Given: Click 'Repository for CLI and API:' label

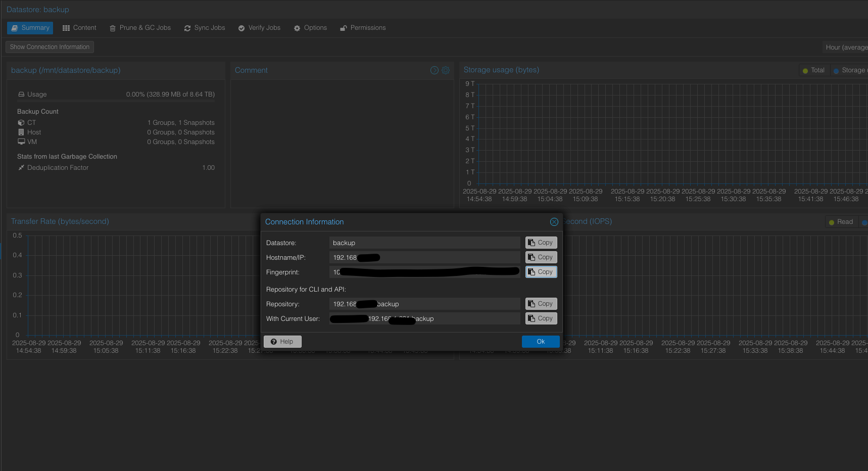Looking at the screenshot, I should click(x=306, y=290).
